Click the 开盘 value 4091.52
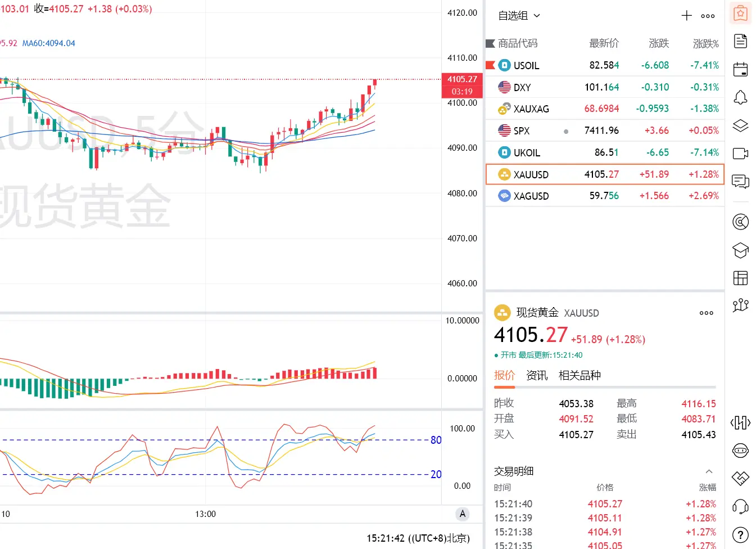Image resolution: width=756 pixels, height=549 pixels. tap(576, 418)
